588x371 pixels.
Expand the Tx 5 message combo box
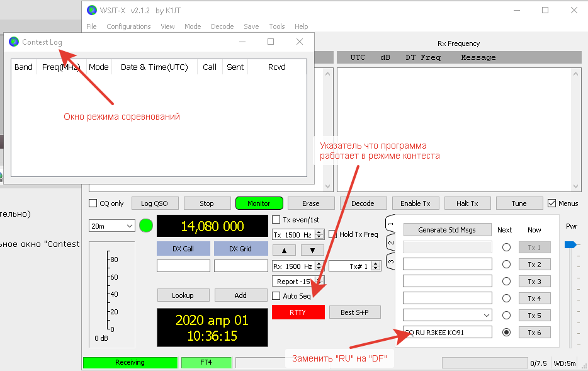(485, 315)
